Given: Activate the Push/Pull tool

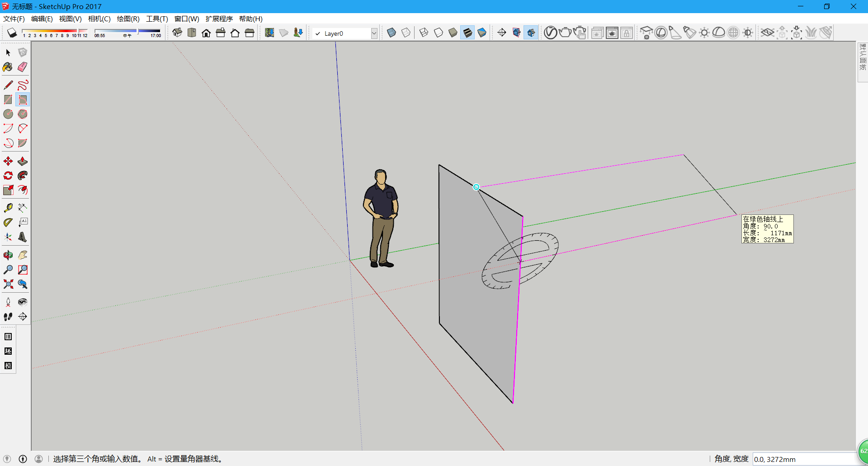Looking at the screenshot, I should pos(23,161).
